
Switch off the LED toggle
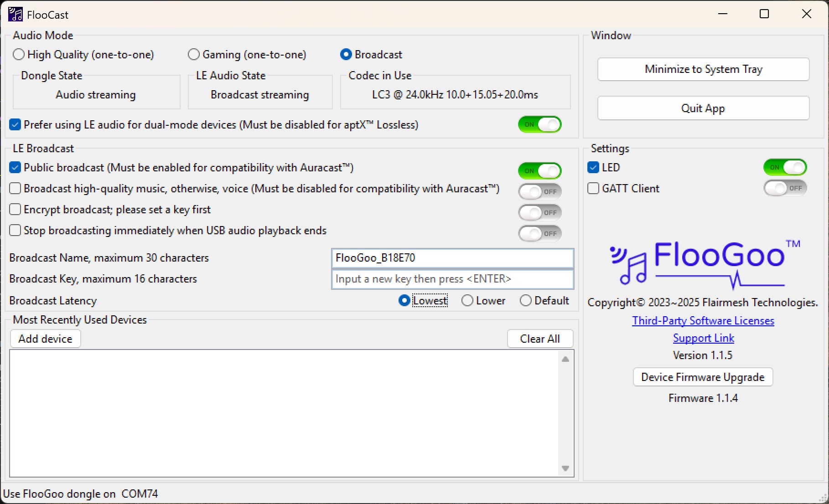point(785,167)
